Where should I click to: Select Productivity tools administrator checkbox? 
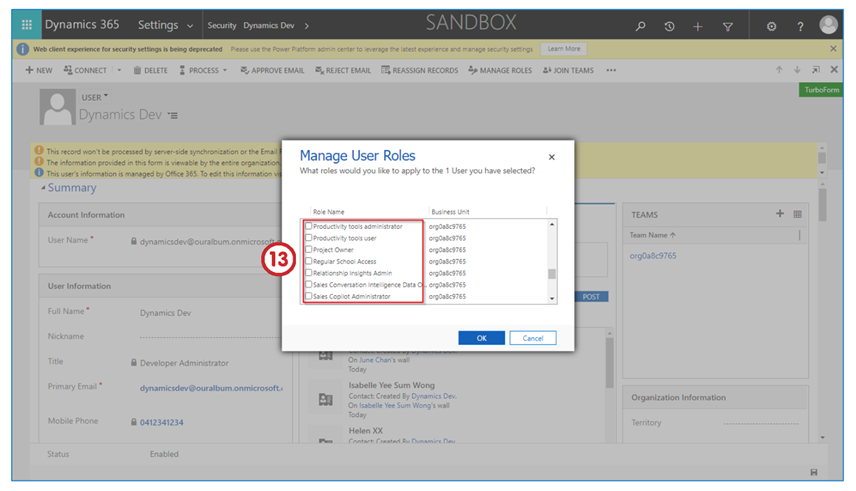tap(309, 227)
